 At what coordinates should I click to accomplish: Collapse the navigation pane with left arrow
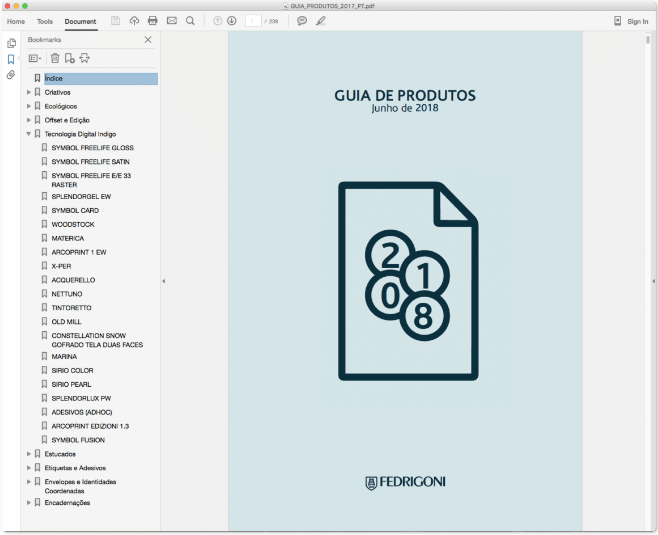tap(163, 282)
